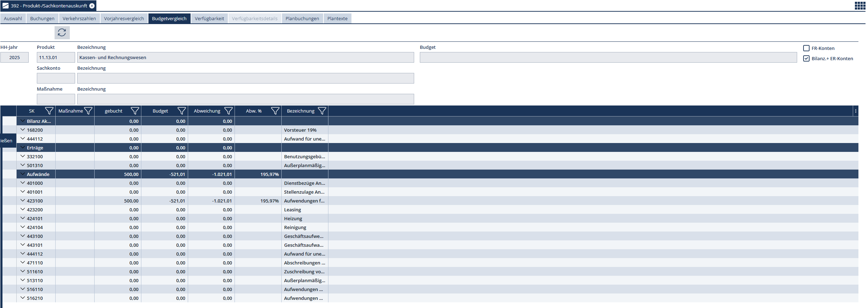Filter the Bezeichnung table column

tap(322, 111)
